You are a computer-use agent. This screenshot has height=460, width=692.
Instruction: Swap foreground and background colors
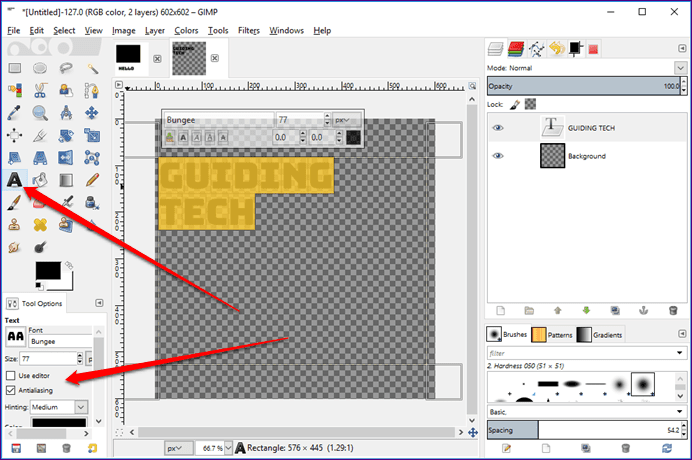coord(69,265)
